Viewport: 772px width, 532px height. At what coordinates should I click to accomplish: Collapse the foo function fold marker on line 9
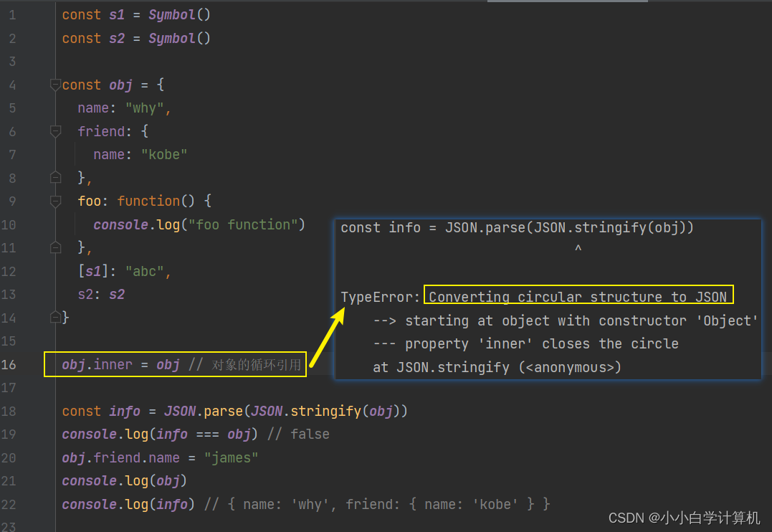click(56, 201)
